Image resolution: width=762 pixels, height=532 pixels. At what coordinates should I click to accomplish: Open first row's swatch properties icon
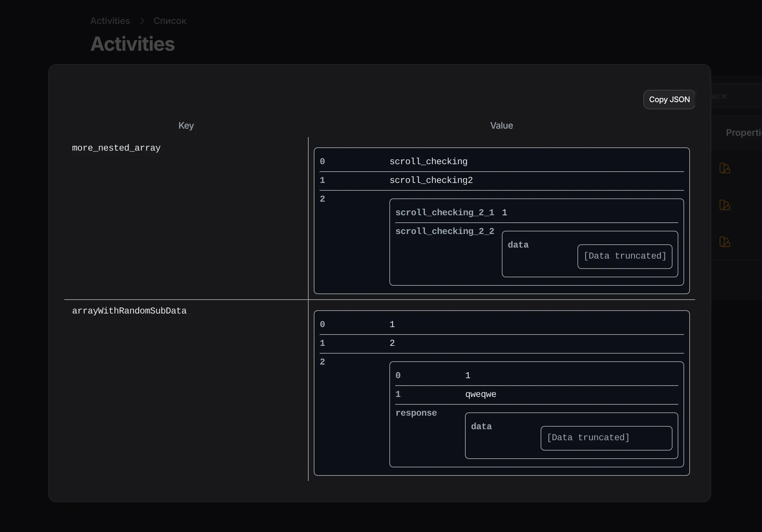724,168
